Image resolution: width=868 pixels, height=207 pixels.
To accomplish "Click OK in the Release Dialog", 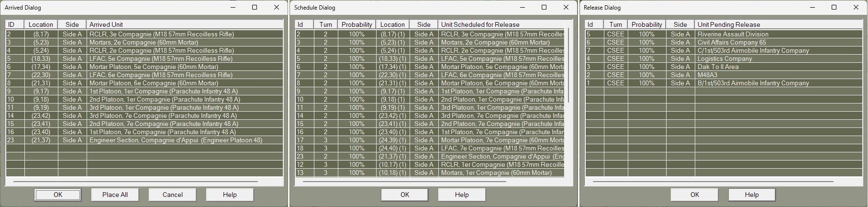I will 695,195.
